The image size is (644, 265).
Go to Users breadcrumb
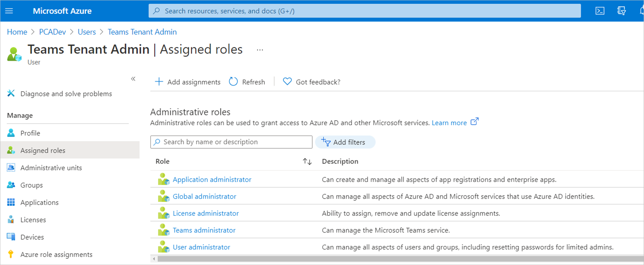click(87, 32)
